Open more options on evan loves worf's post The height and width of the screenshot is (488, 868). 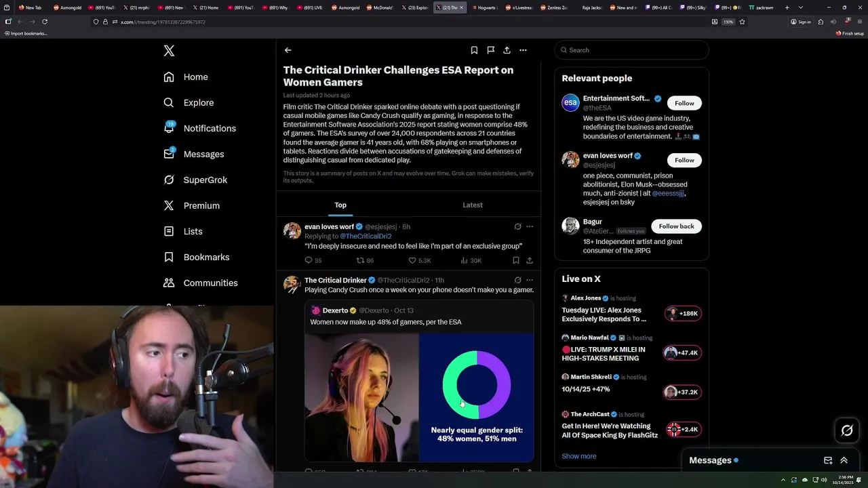(530, 226)
